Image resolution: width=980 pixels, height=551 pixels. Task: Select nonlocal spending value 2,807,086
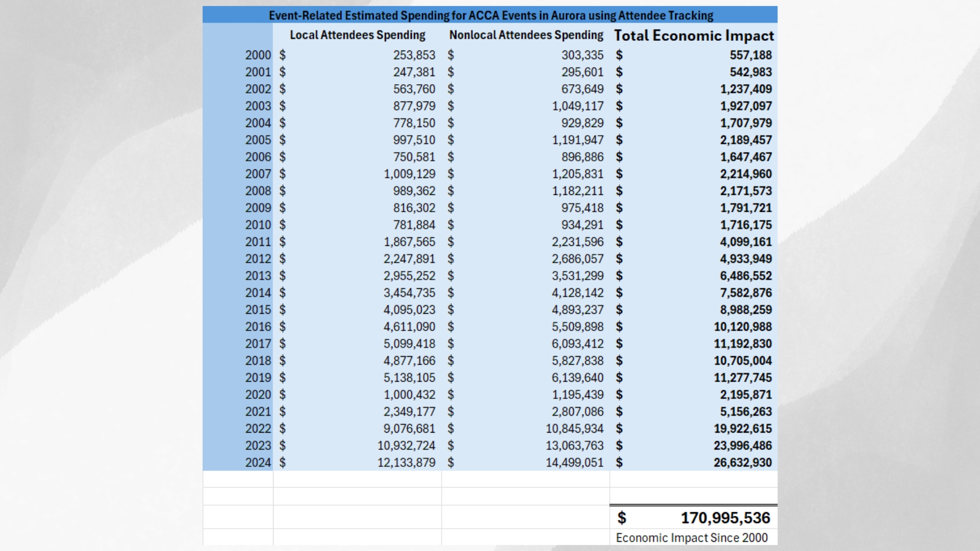(578, 411)
